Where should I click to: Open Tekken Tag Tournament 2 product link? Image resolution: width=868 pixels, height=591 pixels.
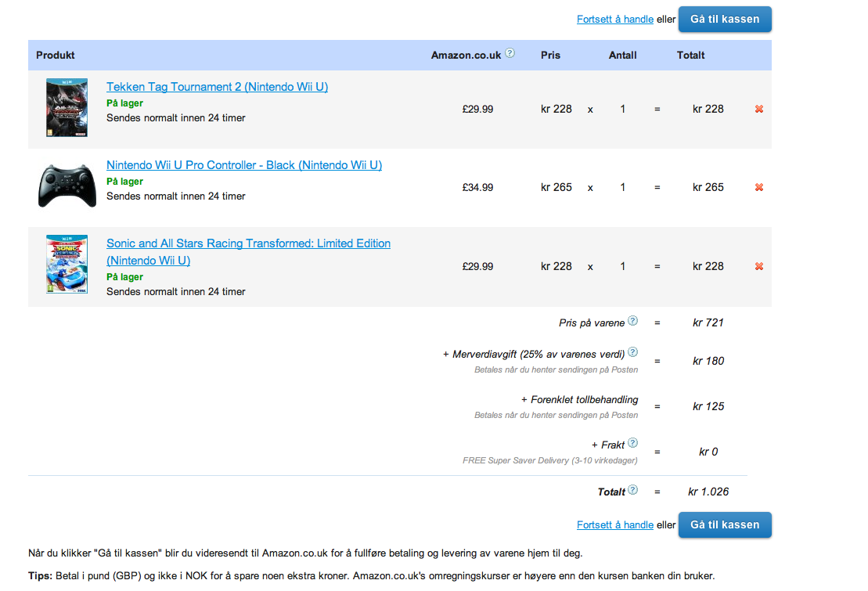[x=217, y=87]
